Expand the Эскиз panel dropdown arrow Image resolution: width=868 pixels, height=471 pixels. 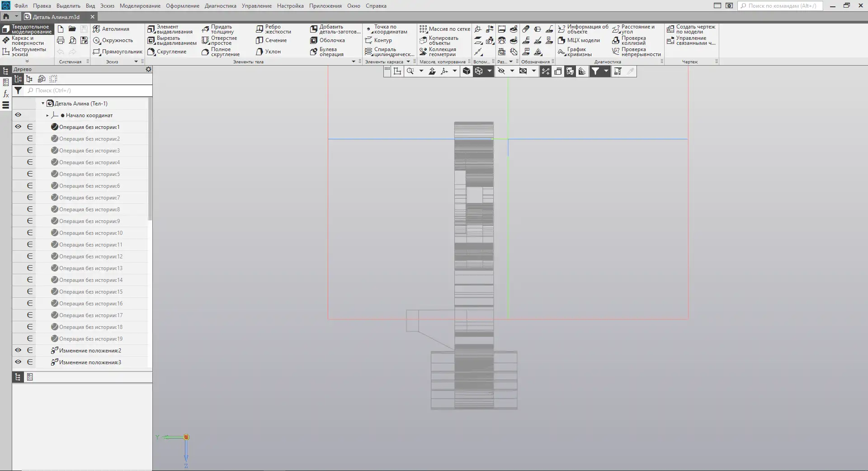[x=136, y=62]
